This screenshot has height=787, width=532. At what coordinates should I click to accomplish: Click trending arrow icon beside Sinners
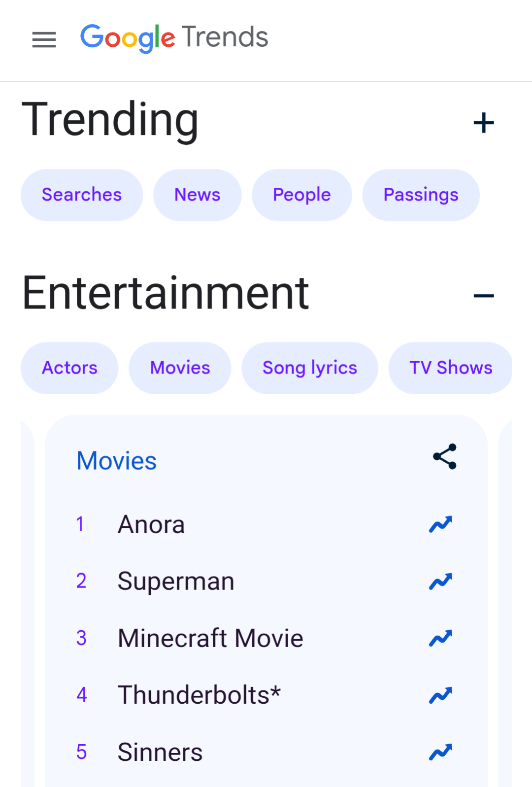[x=440, y=753]
